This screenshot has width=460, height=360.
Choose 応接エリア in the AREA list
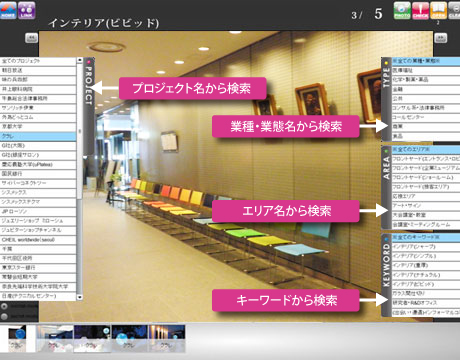click(x=426, y=196)
